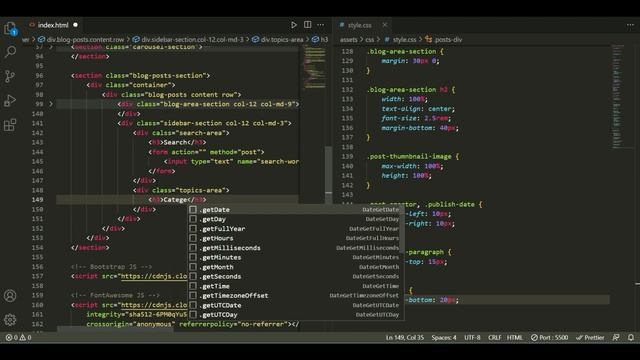Show errors and warnings in status bar
The width and height of the screenshot is (640, 360).
pyautogui.click(x=18, y=338)
